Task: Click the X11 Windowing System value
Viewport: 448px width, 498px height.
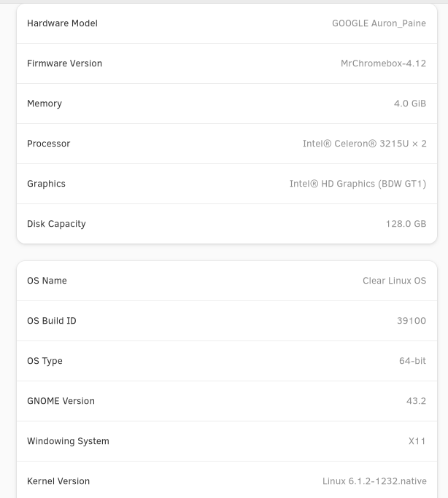Action: pyautogui.click(x=417, y=441)
